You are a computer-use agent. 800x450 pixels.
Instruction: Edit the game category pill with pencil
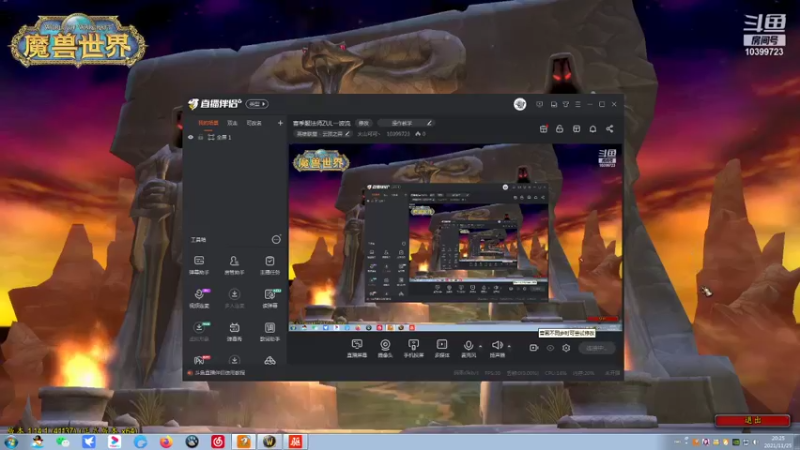[x=323, y=134]
